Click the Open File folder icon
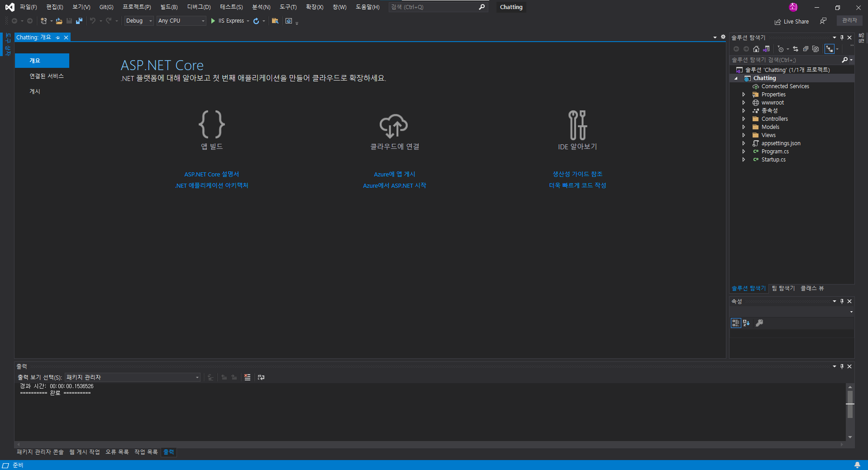The width and height of the screenshot is (868, 470). (59, 21)
